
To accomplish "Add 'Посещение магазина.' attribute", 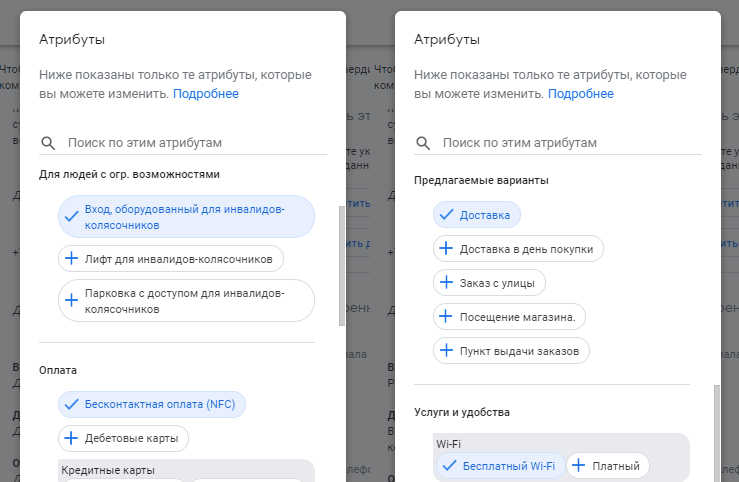I will point(509,317).
